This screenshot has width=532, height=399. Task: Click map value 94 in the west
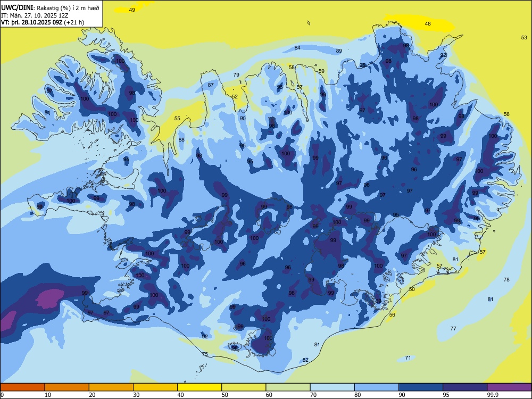(126, 159)
